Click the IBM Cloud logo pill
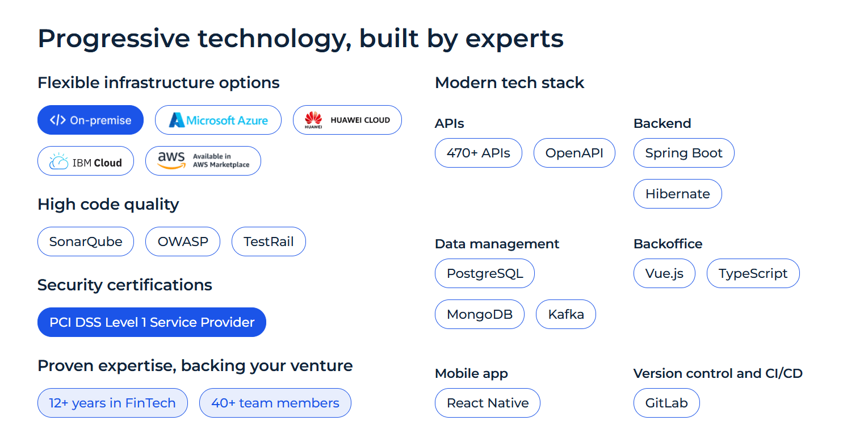The width and height of the screenshot is (868, 433). click(x=86, y=161)
